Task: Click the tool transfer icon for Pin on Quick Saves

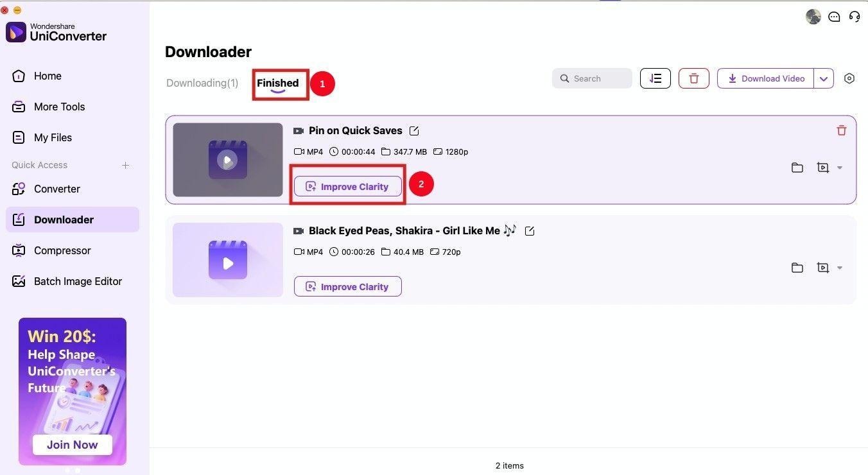Action: point(823,168)
